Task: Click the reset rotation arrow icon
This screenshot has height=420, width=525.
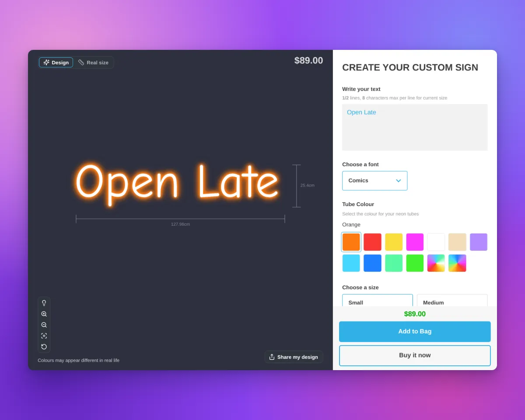Action: click(44, 346)
